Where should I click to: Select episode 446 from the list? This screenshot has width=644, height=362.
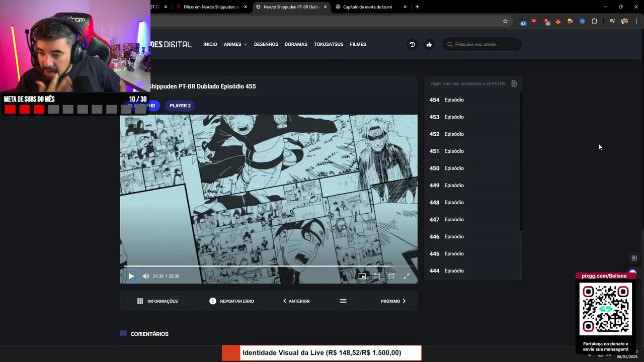472,237
